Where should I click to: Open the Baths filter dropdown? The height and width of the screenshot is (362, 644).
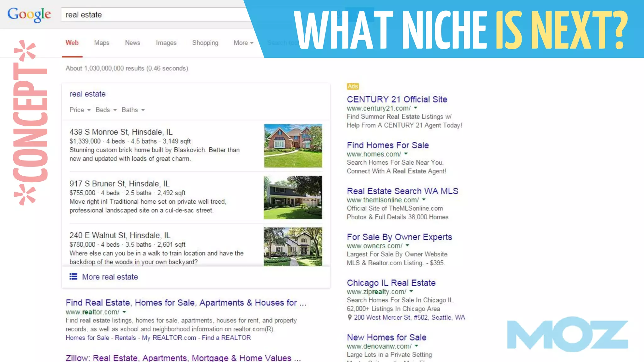pos(133,110)
